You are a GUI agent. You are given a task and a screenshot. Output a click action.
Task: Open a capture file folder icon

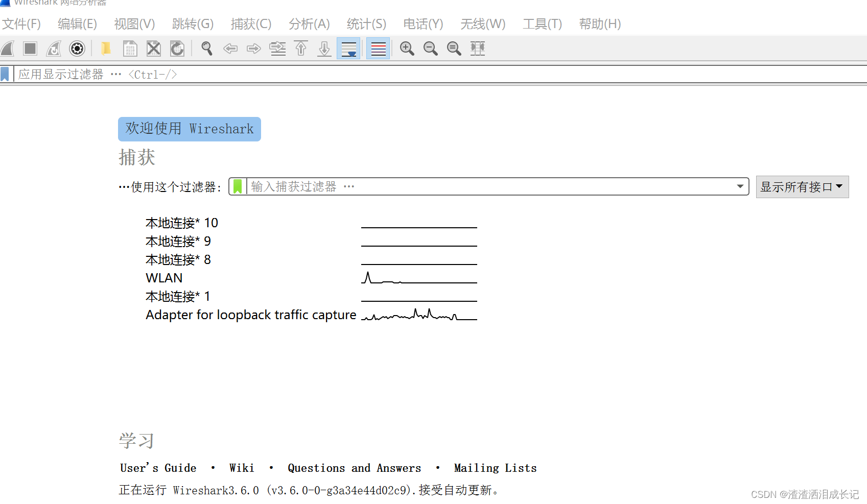coord(106,49)
